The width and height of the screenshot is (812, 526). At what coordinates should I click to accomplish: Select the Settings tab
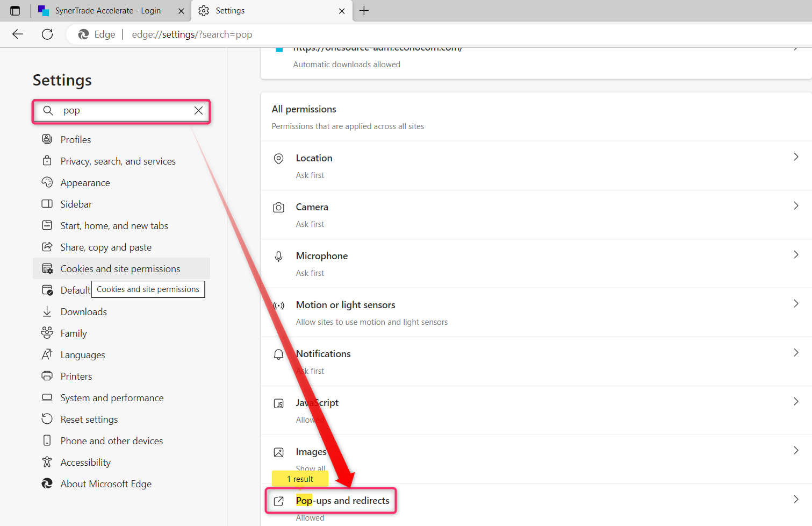coord(272,11)
